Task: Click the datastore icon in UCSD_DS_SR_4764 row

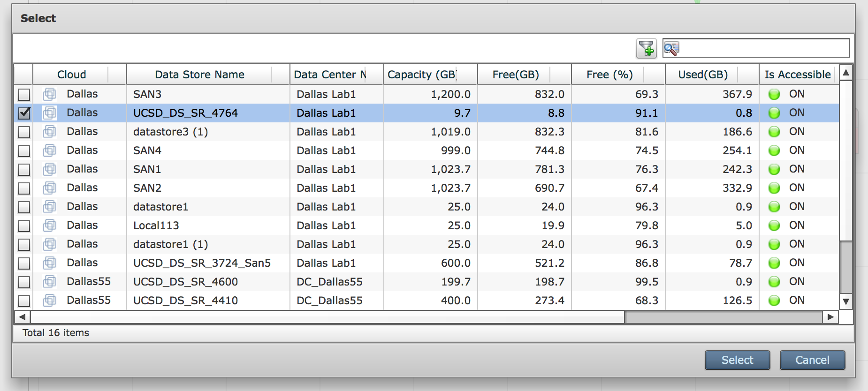Action: 50,113
